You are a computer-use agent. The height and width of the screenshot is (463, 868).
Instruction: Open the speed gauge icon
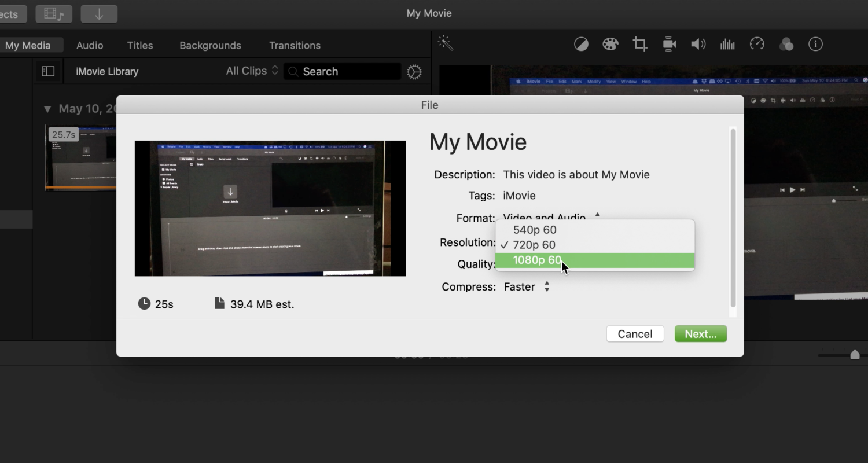pyautogui.click(x=757, y=44)
